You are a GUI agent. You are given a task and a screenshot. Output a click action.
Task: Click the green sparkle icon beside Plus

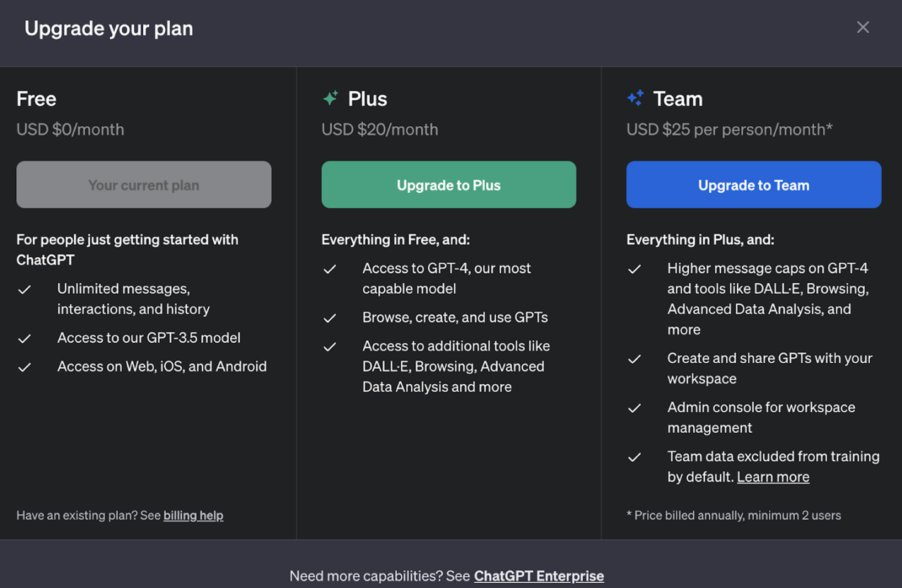click(331, 98)
